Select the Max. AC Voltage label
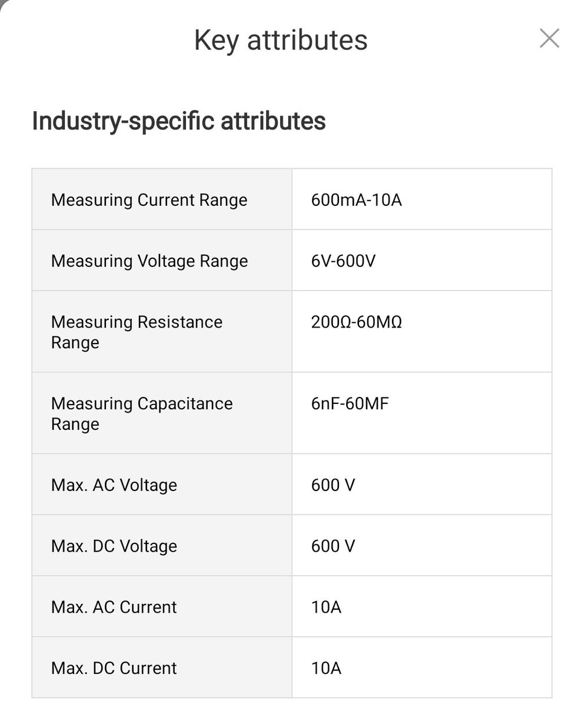Viewport: 565px width, 728px height. tap(114, 485)
